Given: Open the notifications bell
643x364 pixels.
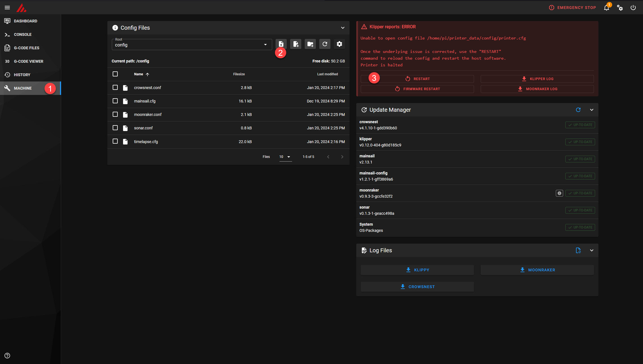Looking at the screenshot, I should (x=606, y=8).
